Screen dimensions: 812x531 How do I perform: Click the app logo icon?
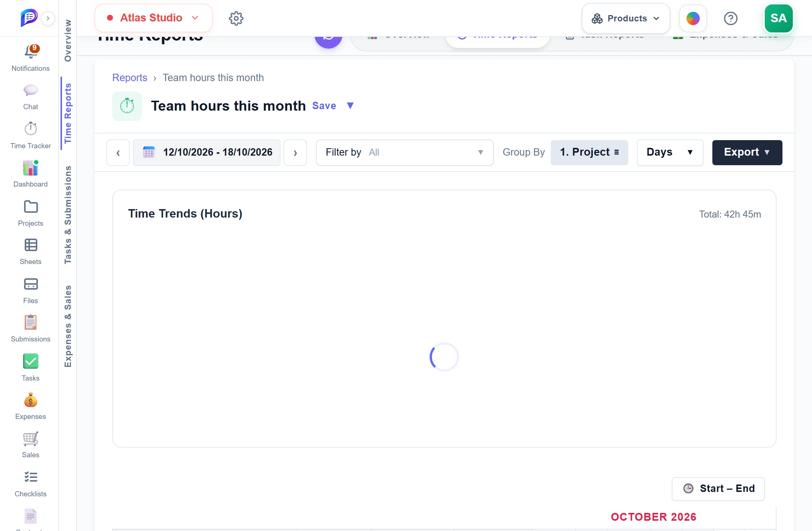click(x=29, y=18)
